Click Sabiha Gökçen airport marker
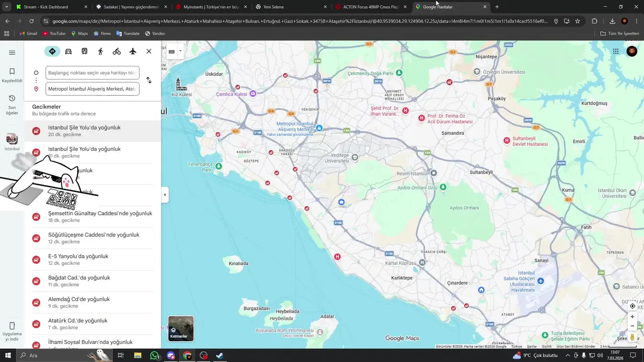 click(541, 281)
